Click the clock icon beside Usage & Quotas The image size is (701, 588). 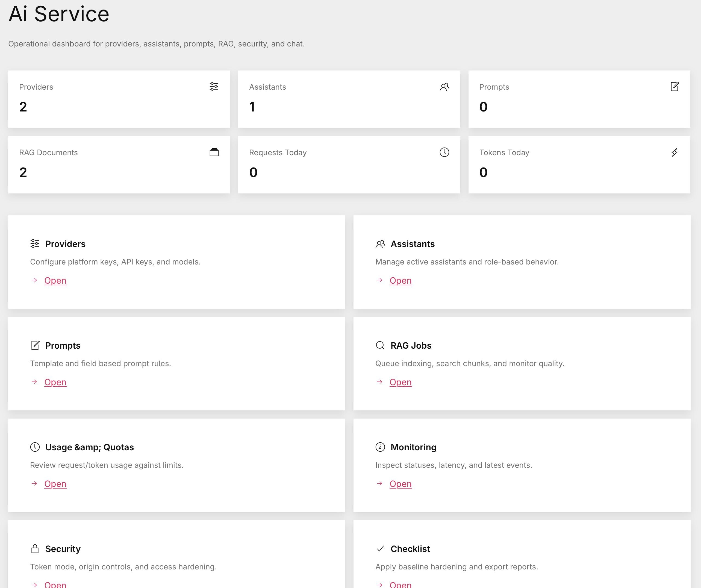point(35,447)
